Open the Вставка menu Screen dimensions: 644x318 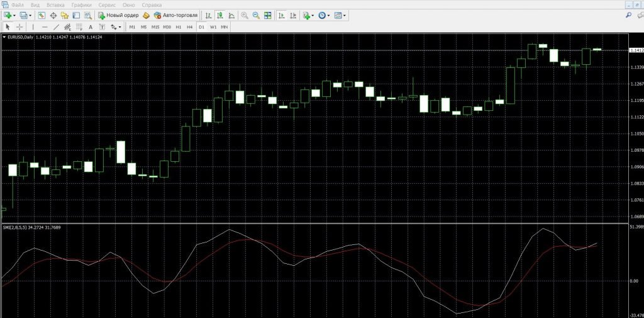tap(55, 4)
